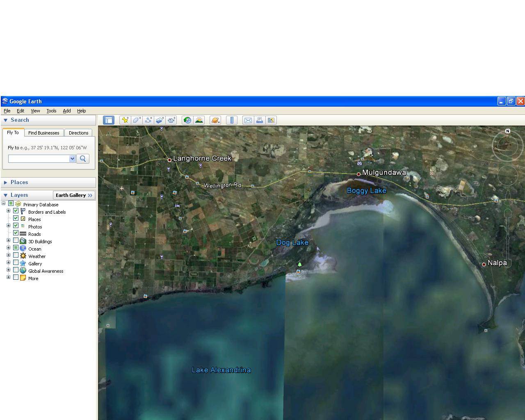Open the Record a Tour tool
Screen dimensions: 525x420
pos(171,120)
